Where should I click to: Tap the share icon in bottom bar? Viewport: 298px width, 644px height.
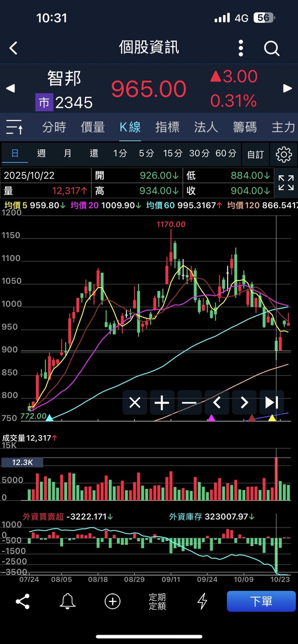(x=23, y=601)
